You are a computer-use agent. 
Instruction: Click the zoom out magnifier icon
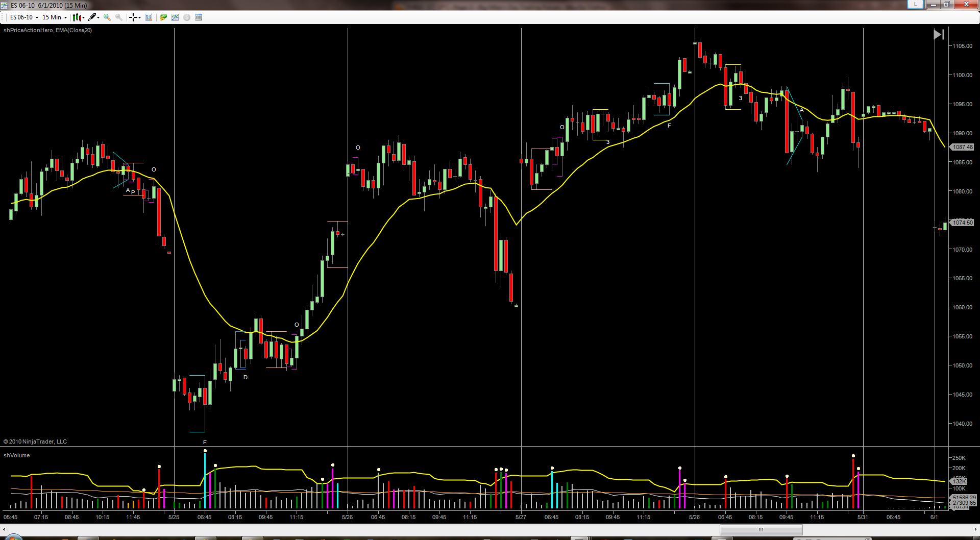tap(119, 17)
